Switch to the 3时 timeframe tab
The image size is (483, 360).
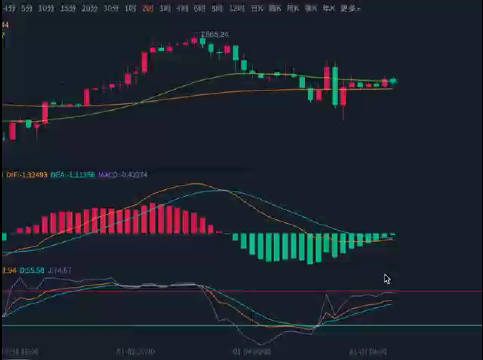point(165,9)
